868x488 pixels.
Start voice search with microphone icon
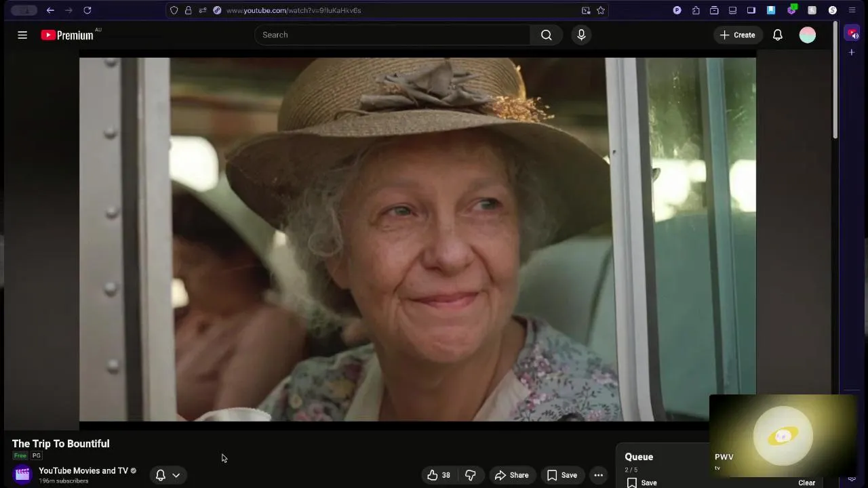(x=581, y=35)
